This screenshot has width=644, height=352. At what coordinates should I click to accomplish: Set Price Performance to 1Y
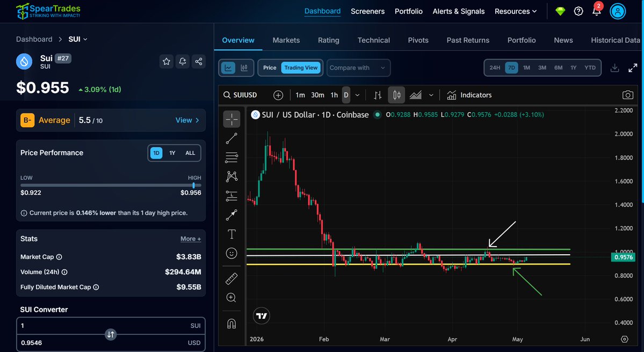[x=172, y=153]
